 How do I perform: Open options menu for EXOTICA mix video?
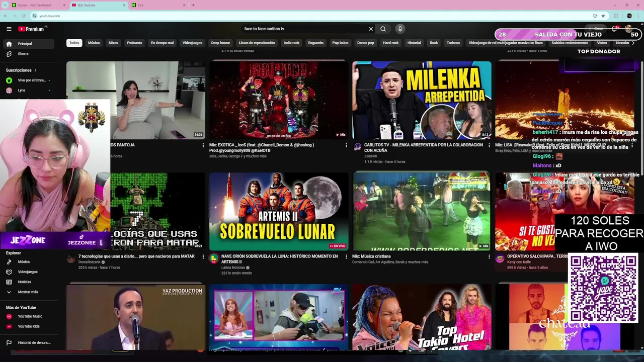tap(346, 145)
